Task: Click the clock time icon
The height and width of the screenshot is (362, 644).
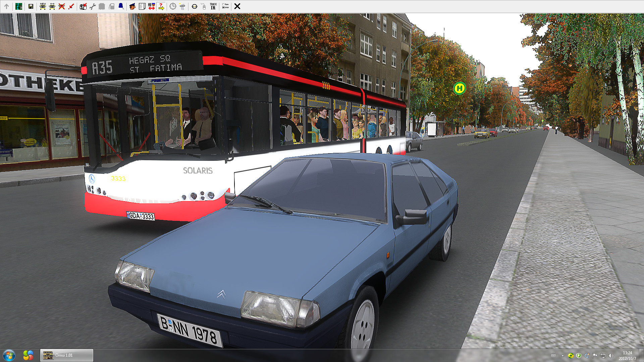Action: pyautogui.click(x=173, y=6)
